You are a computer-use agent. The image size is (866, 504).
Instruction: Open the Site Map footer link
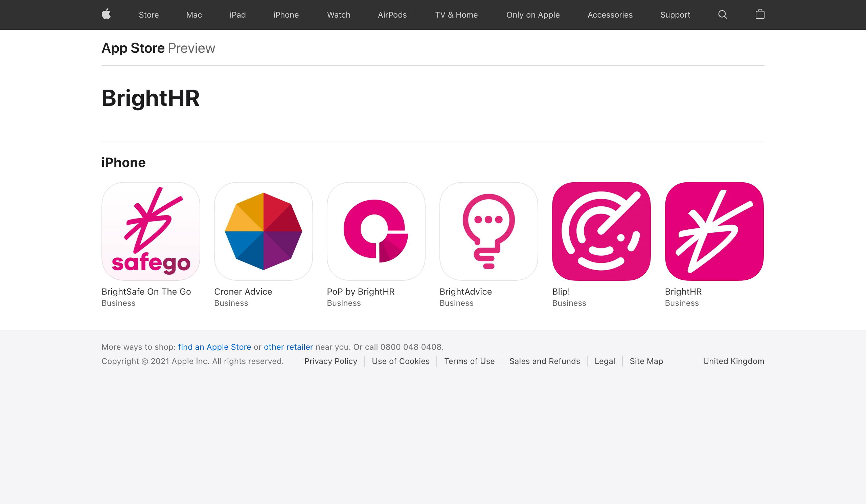click(x=646, y=361)
